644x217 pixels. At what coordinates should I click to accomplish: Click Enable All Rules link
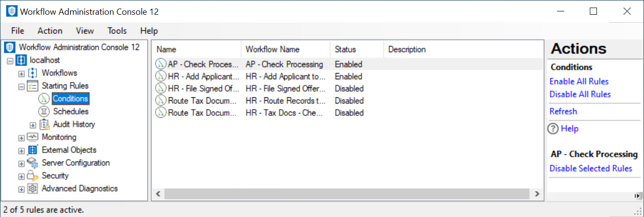(579, 82)
